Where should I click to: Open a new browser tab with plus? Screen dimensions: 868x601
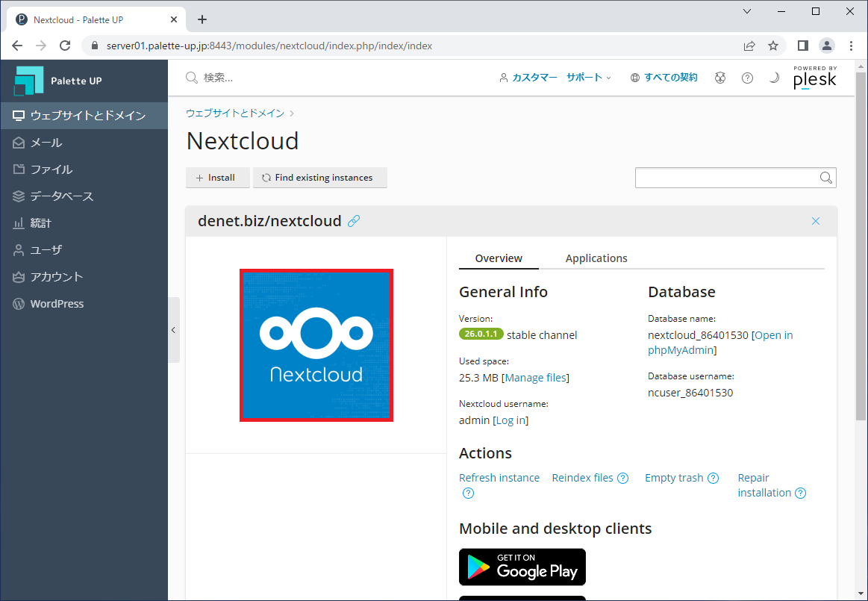202,20
